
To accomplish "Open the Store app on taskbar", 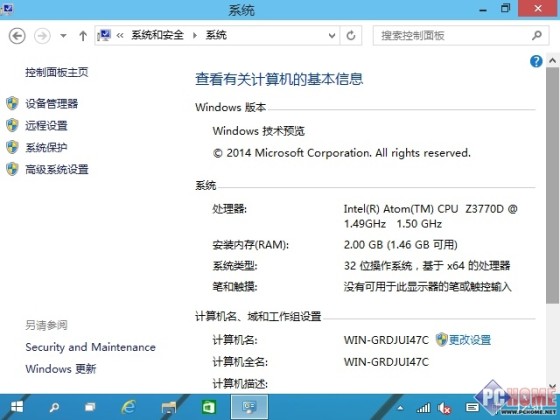I will 209,407.
